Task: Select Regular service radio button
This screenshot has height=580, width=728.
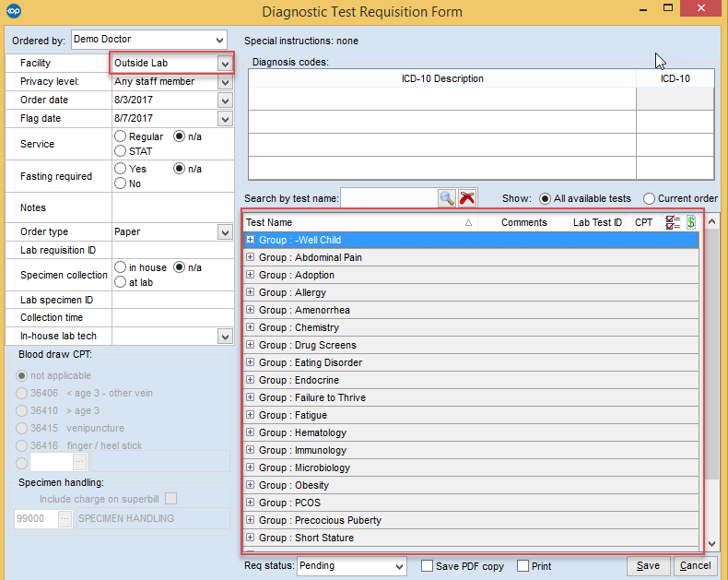Action: point(121,136)
